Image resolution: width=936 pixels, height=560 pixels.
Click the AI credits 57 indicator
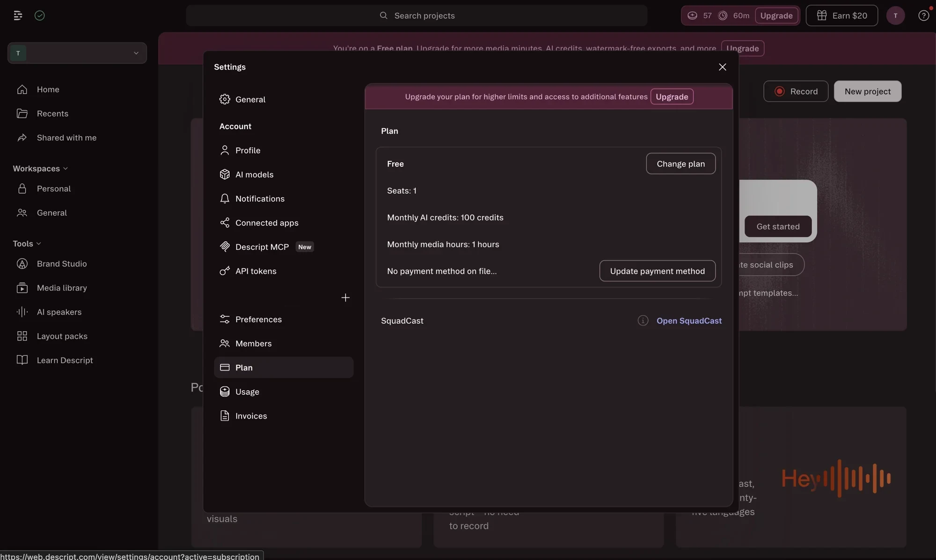click(699, 15)
